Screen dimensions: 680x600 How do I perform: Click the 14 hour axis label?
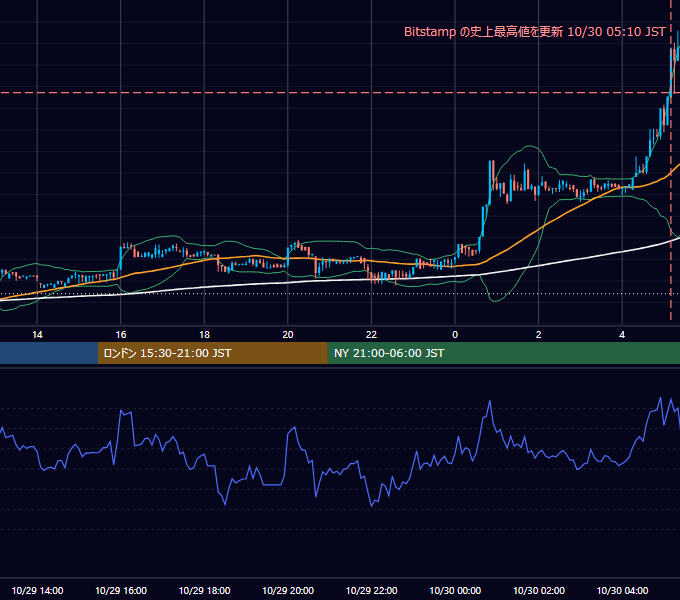click(x=37, y=335)
